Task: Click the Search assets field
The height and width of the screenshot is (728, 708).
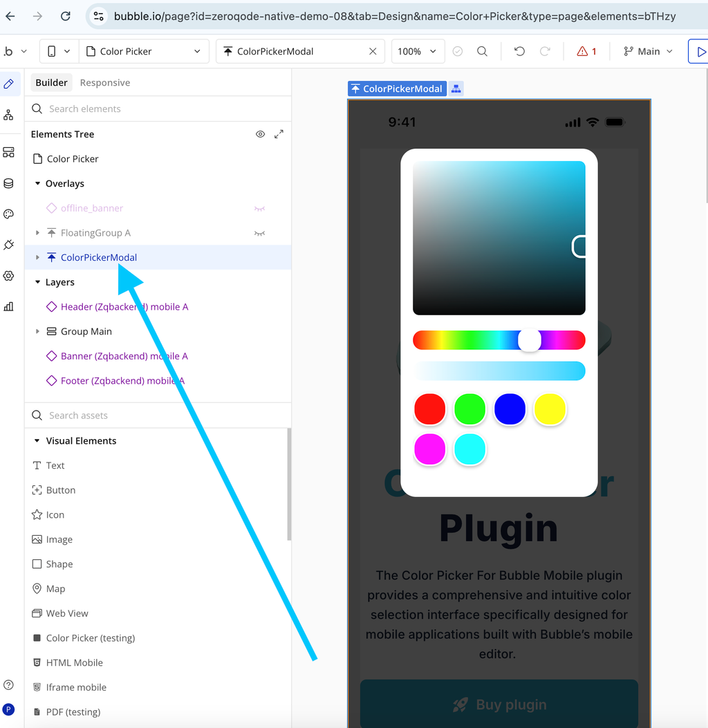Action: 158,416
